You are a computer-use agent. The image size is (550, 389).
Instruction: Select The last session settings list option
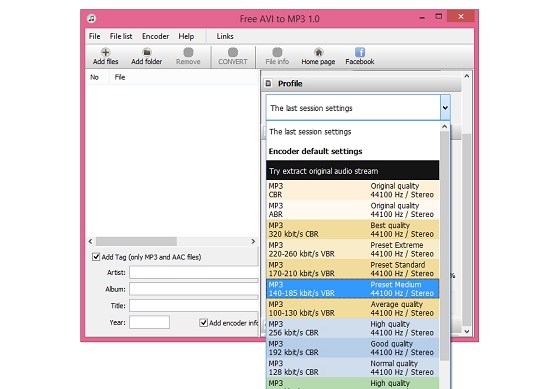click(x=353, y=132)
